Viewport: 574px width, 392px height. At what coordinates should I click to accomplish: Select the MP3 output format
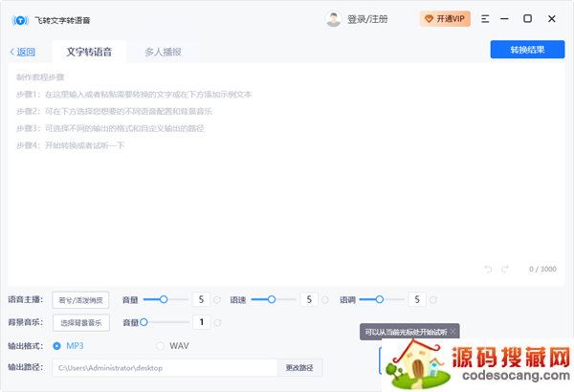coord(68,346)
